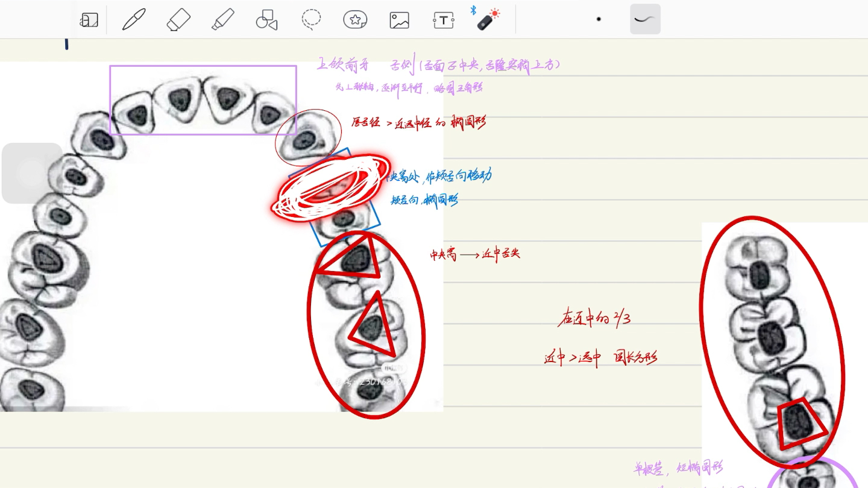Activate the Lasso selection tool

[x=311, y=20]
